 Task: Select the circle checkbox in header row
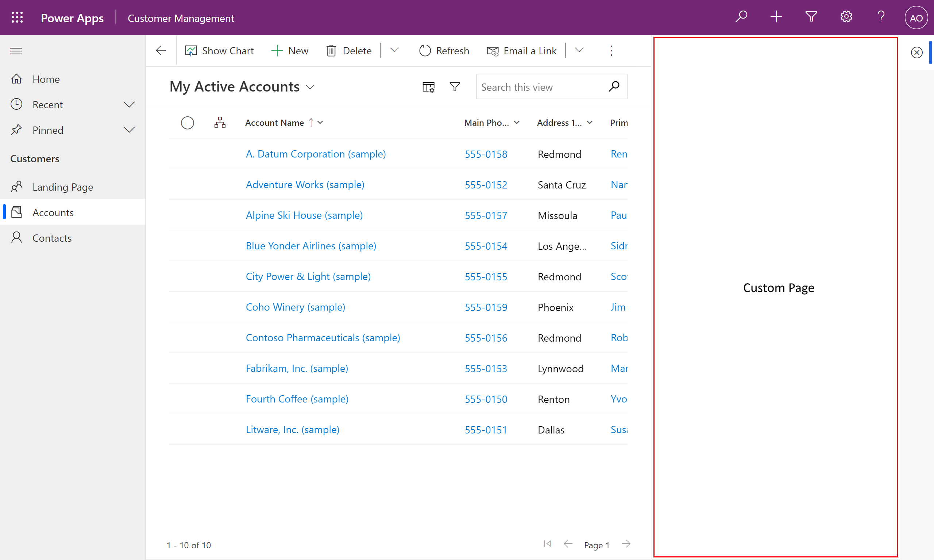click(x=188, y=122)
